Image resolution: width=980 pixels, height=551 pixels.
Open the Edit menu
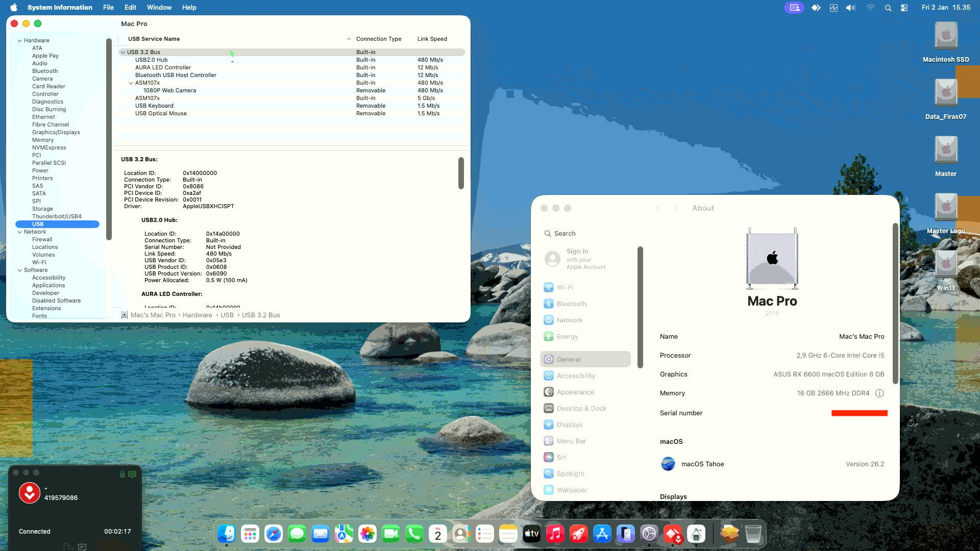130,8
